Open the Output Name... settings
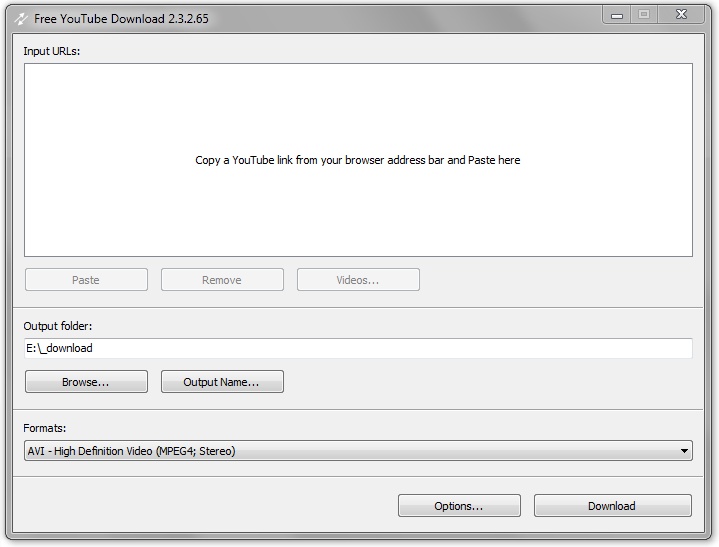Image resolution: width=719 pixels, height=547 pixels. (x=222, y=382)
